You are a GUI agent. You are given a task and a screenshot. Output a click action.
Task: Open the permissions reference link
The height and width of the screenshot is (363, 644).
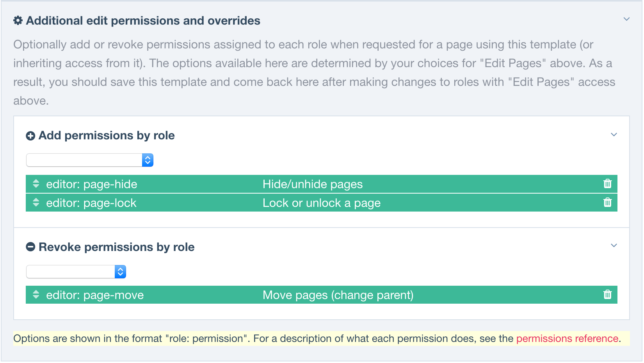pos(567,338)
